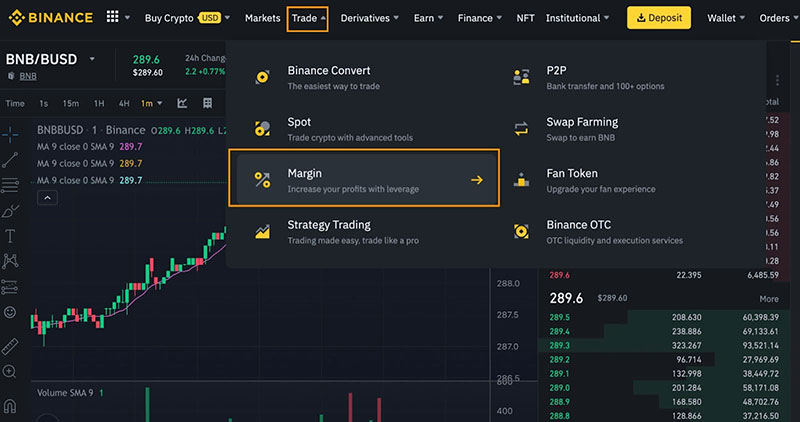
Task: Click the More link in order book
Action: click(x=768, y=299)
